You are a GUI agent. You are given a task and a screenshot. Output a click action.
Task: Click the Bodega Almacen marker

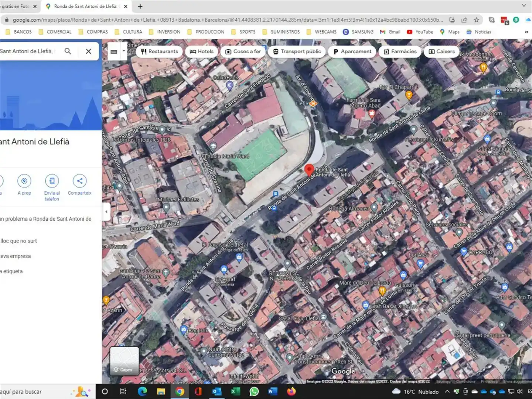374,207
